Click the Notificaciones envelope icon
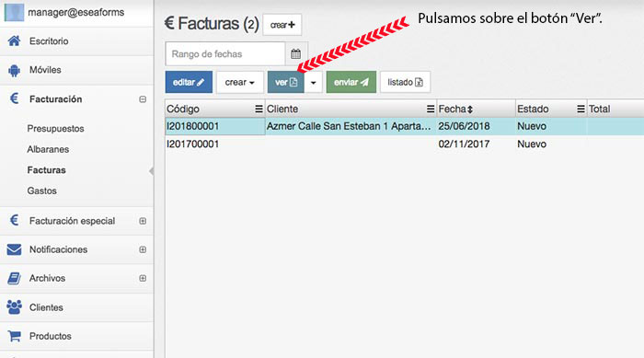Screen dimensions: 644x358 pyautogui.click(x=15, y=249)
